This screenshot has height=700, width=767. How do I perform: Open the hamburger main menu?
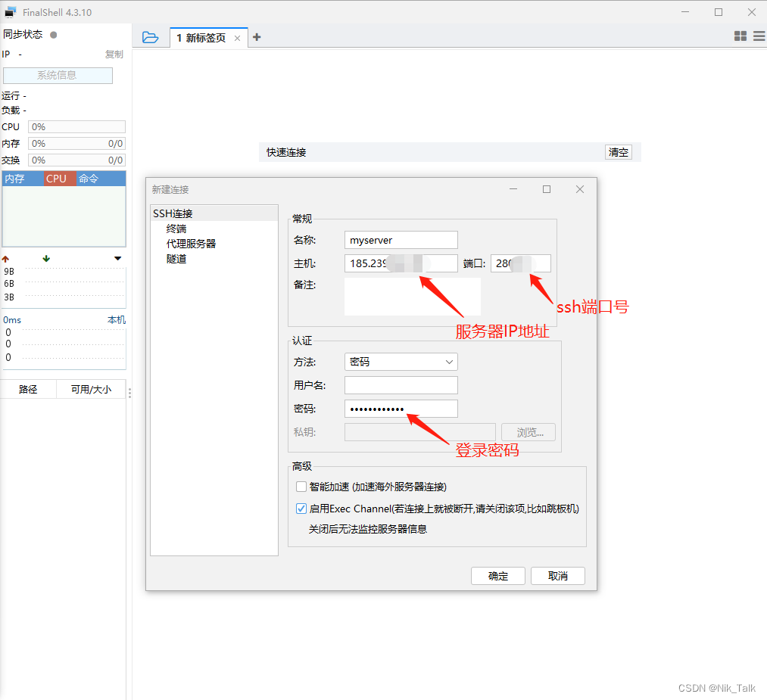point(758,36)
